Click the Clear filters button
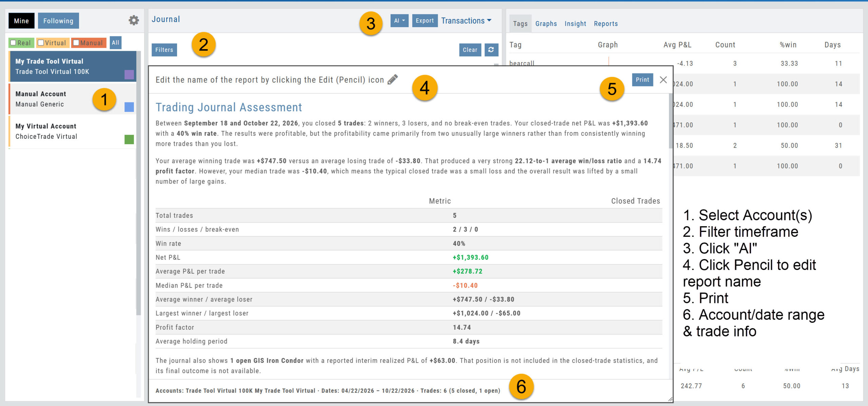This screenshot has width=868, height=406. pos(470,50)
